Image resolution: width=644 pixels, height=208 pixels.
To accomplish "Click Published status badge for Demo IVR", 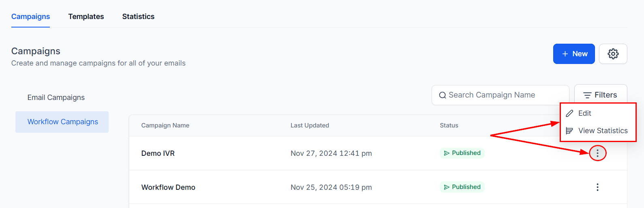I will (462, 153).
